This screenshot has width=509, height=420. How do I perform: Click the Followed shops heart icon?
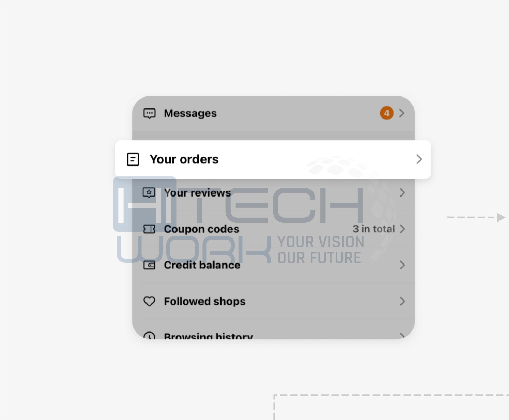[149, 301]
